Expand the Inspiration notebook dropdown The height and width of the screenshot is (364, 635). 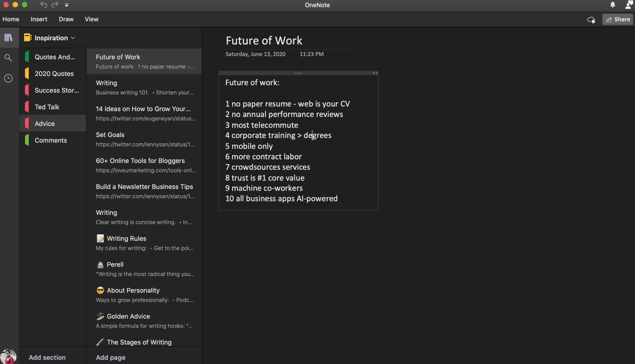pos(73,38)
